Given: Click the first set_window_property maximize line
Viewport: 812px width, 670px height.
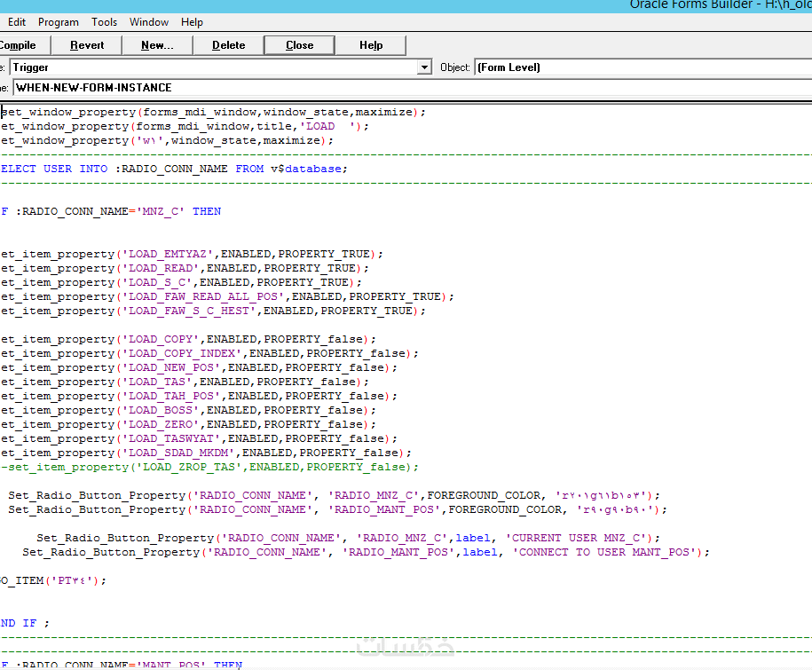Looking at the screenshot, I should [x=213, y=112].
